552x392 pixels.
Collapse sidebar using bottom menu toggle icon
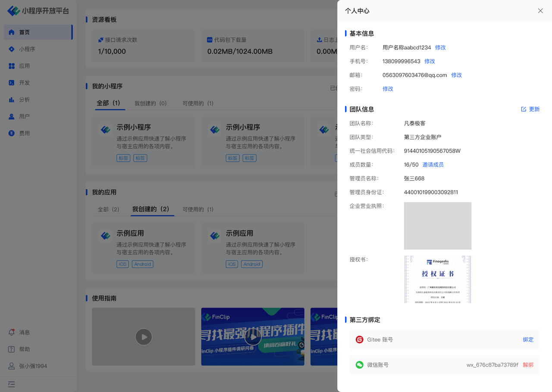(12, 384)
